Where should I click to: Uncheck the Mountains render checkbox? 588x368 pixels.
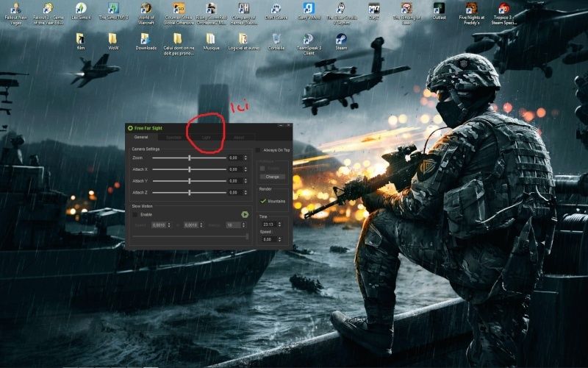pyautogui.click(x=263, y=201)
